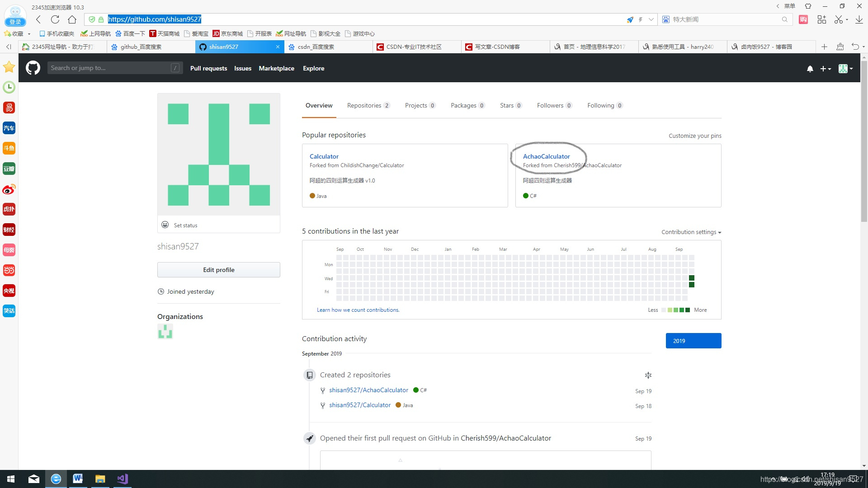Open a new browser tab with plus
The image size is (868, 488).
824,47
